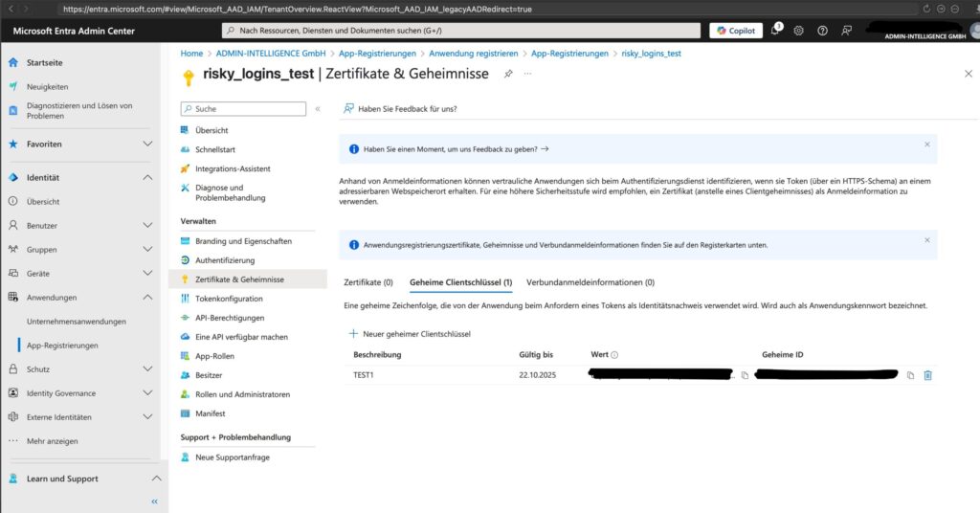Copy the TEST1 secret Wert

pos(745,375)
